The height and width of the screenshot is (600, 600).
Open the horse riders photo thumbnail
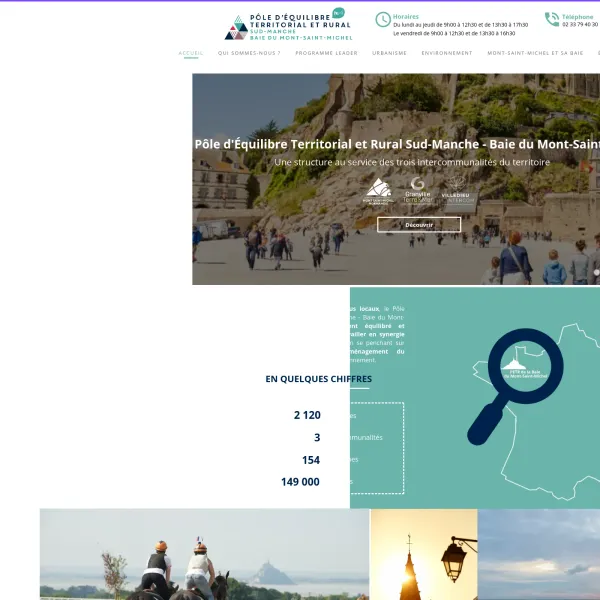[x=204, y=555]
